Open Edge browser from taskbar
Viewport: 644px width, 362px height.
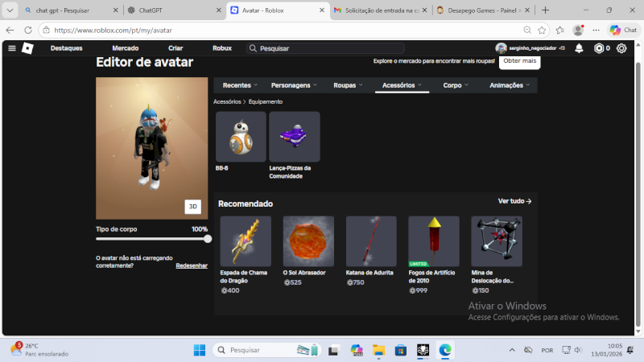click(445, 350)
